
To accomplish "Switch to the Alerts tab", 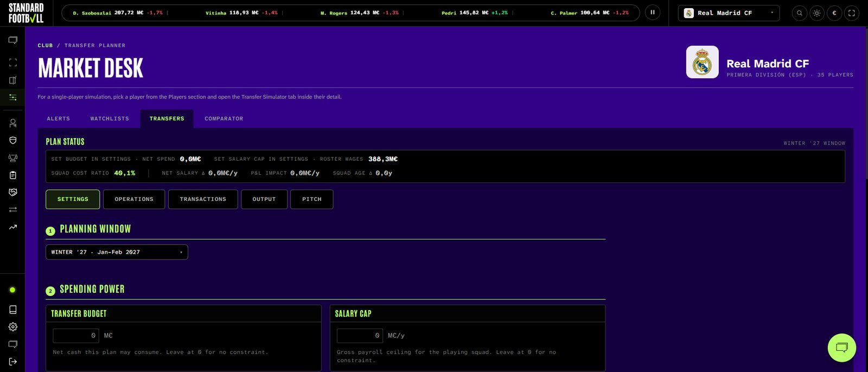I will click(59, 118).
